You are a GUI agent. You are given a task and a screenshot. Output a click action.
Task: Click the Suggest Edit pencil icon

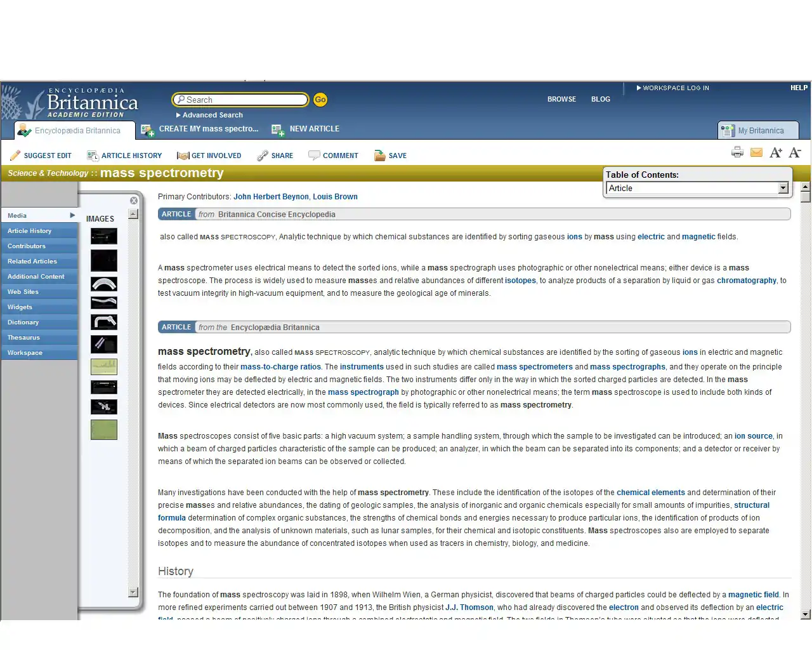tap(15, 156)
